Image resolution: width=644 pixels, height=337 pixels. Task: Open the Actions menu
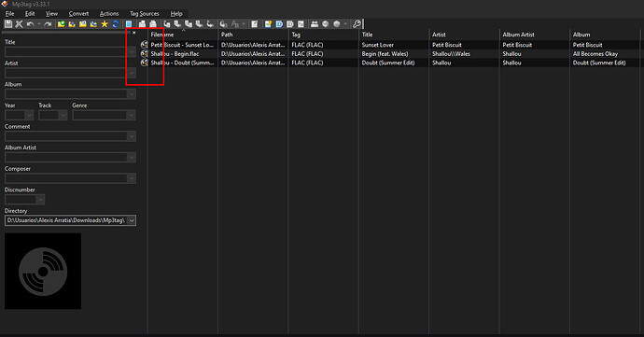click(x=109, y=14)
